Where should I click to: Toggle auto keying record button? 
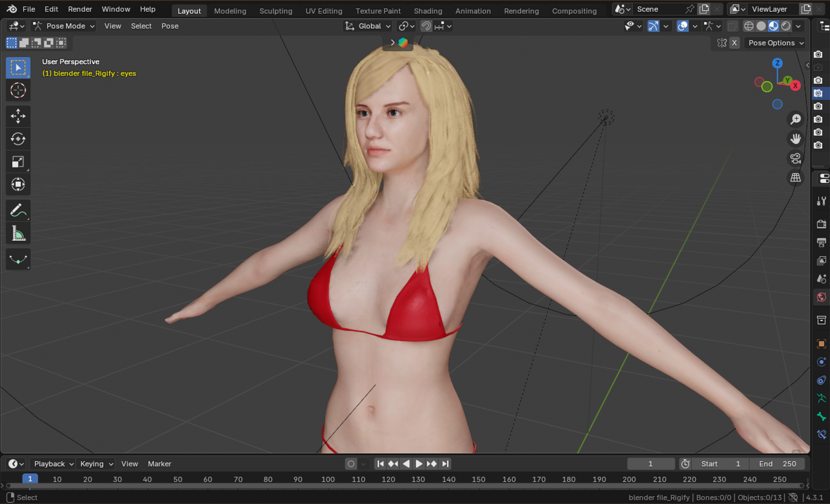point(351,464)
